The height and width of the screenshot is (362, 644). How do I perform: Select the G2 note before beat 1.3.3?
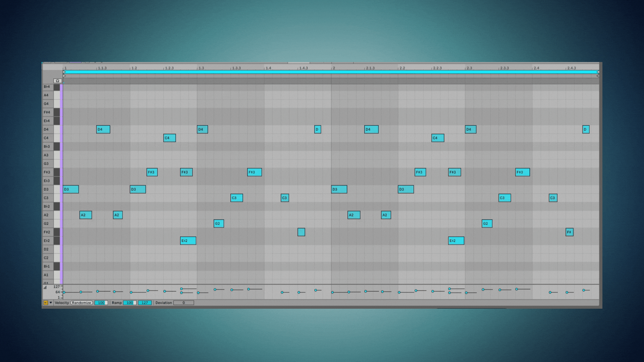[x=218, y=223]
